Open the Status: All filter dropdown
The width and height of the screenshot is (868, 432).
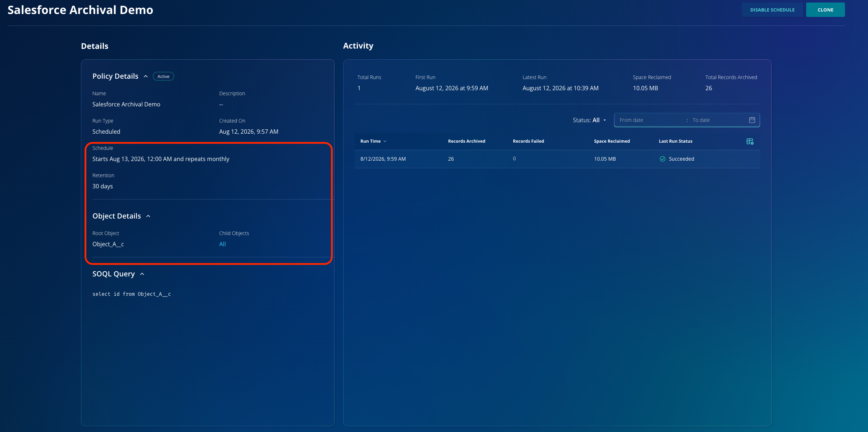589,120
